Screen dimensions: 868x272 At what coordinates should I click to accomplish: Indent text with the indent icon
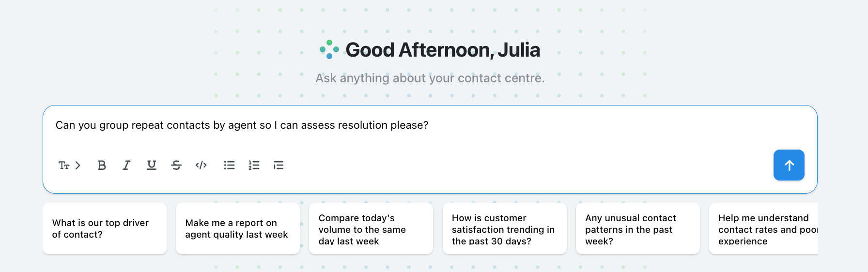click(x=279, y=165)
